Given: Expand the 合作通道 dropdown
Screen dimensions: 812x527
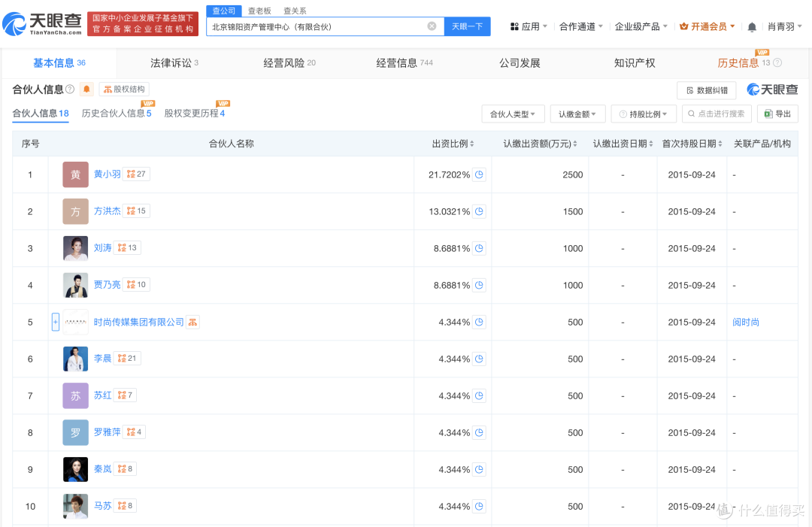Looking at the screenshot, I should [x=581, y=26].
